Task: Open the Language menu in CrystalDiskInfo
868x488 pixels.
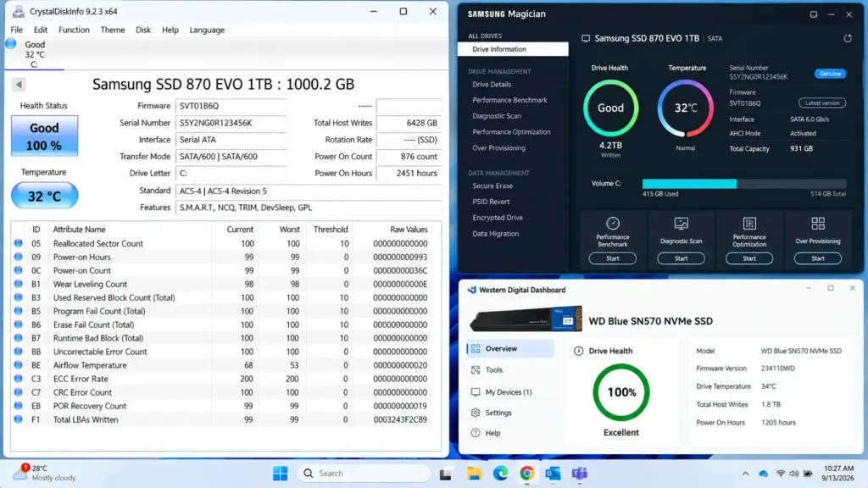Action: (207, 30)
